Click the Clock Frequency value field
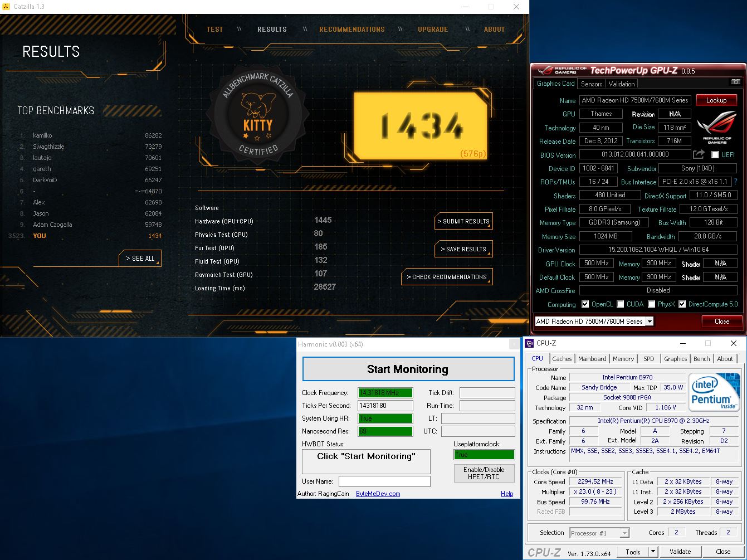The height and width of the screenshot is (560, 747). click(385, 393)
